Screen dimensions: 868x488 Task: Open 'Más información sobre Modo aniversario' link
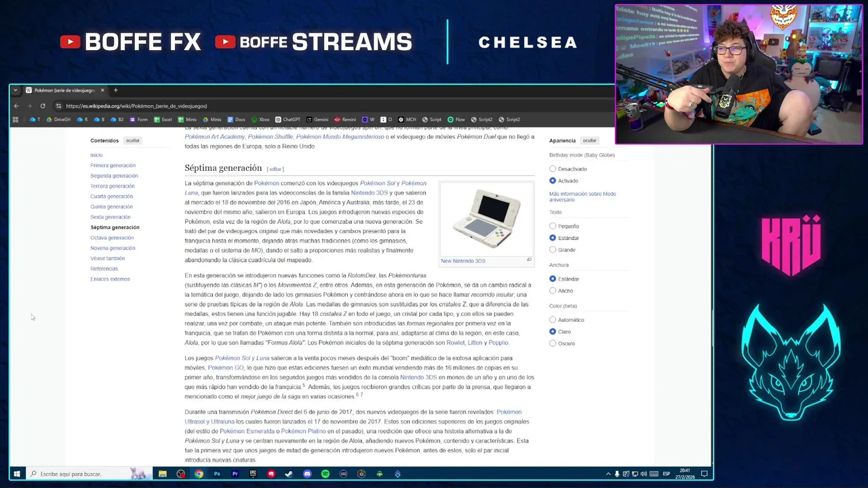(x=583, y=197)
